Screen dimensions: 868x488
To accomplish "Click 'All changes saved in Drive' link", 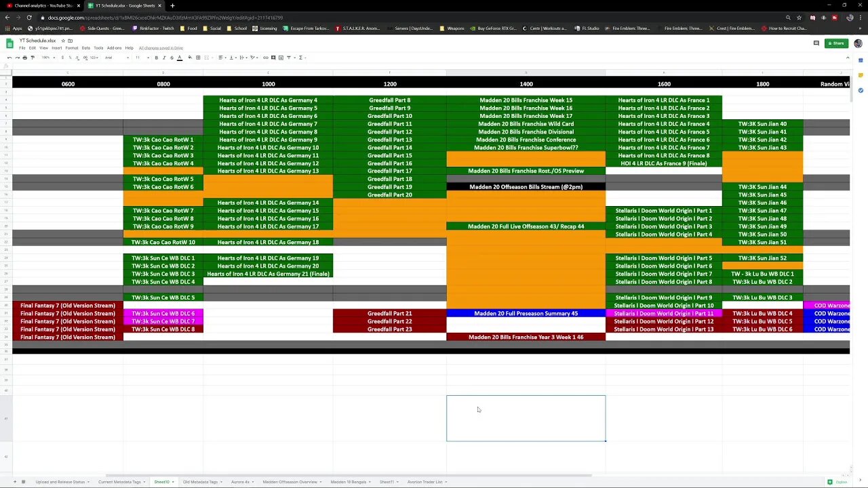I will pyautogui.click(x=161, y=48).
